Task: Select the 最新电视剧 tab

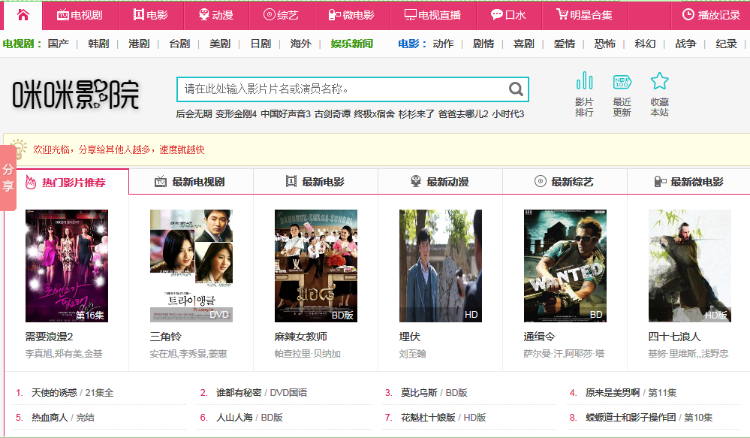Action: [x=190, y=182]
